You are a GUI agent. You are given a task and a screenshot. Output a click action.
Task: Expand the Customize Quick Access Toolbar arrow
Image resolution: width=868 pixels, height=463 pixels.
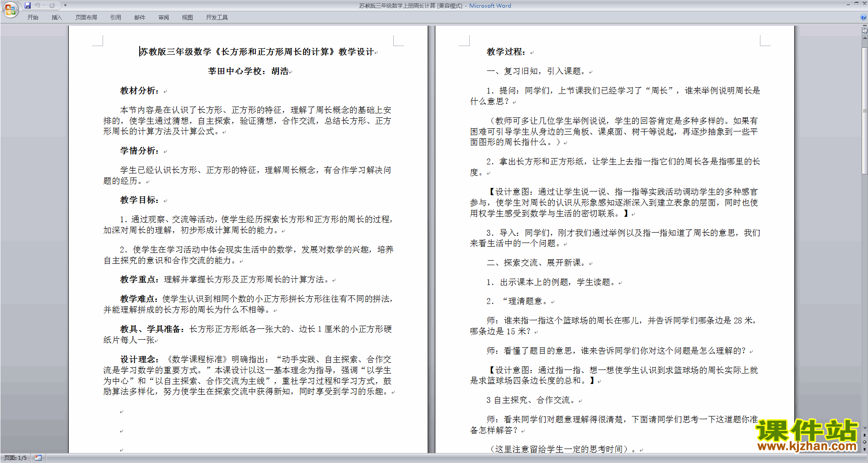65,5
